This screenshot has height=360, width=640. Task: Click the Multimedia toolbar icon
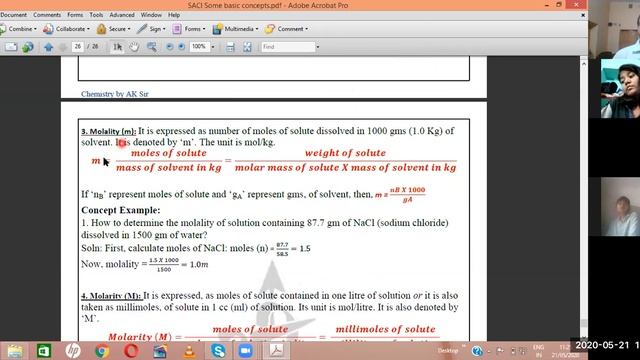[x=217, y=29]
